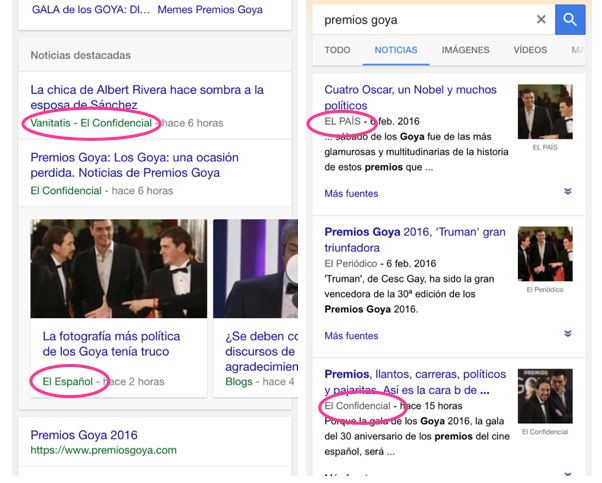Expand chevron beside El Periódico 'Más fuentes'

(x=568, y=333)
